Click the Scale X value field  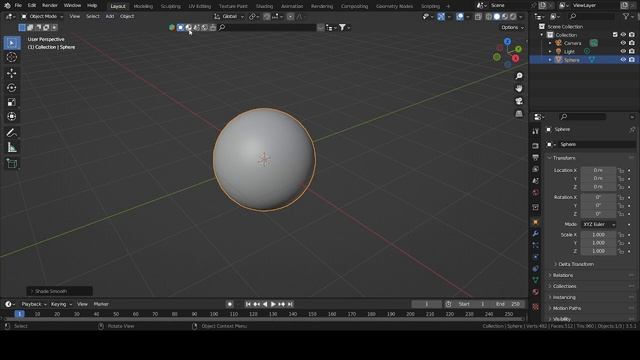click(598, 235)
